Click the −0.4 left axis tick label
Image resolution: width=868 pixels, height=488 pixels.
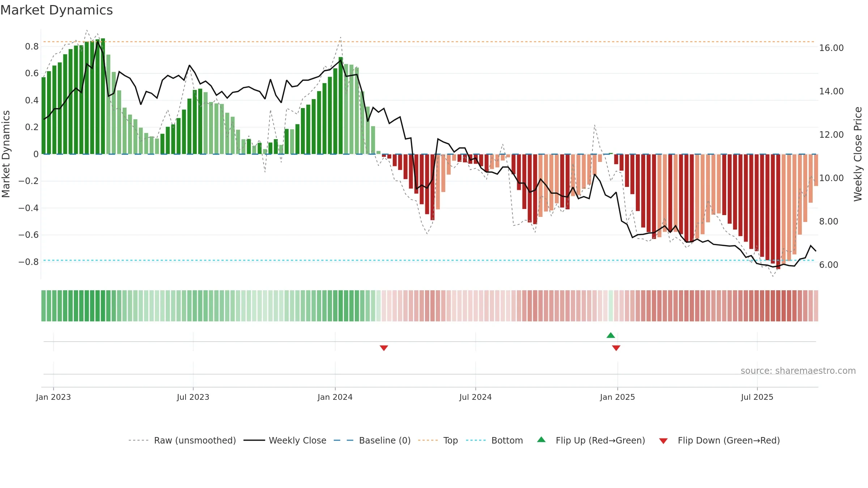pyautogui.click(x=29, y=208)
